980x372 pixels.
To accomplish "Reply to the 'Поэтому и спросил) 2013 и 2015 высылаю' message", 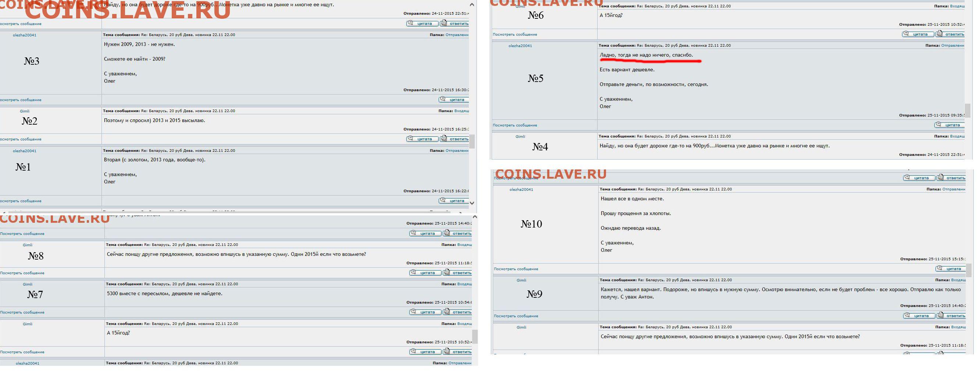I will point(455,139).
